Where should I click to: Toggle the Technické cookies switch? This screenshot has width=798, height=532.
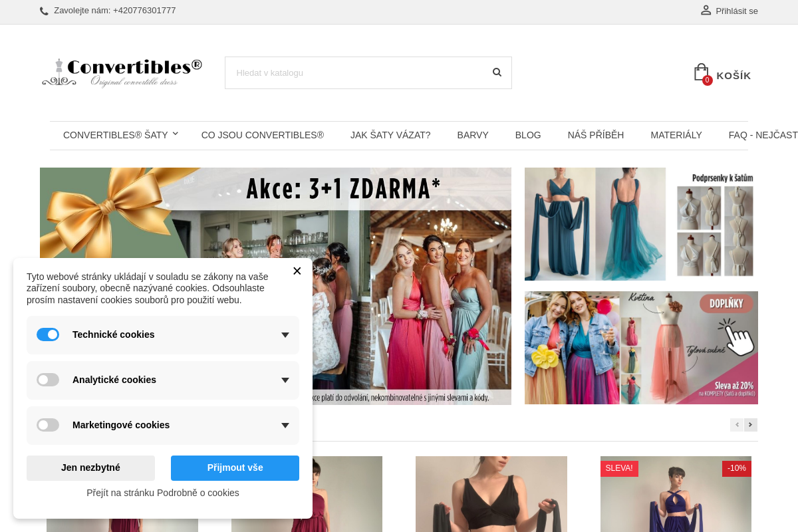click(48, 334)
